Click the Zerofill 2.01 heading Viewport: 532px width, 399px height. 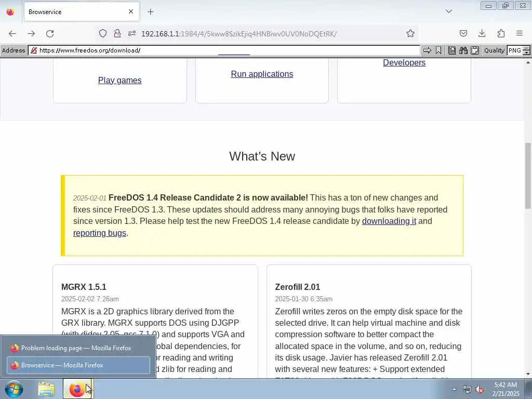coord(298,287)
